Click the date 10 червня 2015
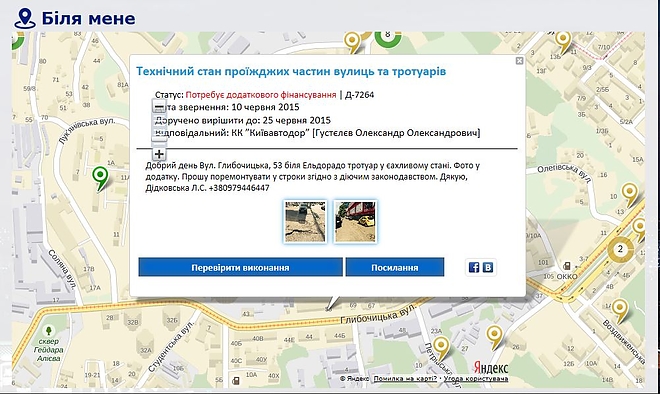The image size is (660, 394). (265, 107)
